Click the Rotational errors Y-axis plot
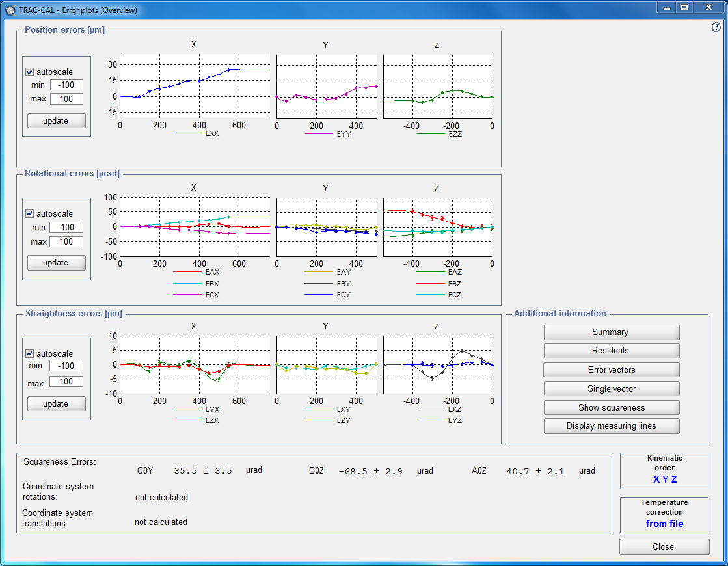Viewport: 728px width, 566px height. click(x=327, y=227)
